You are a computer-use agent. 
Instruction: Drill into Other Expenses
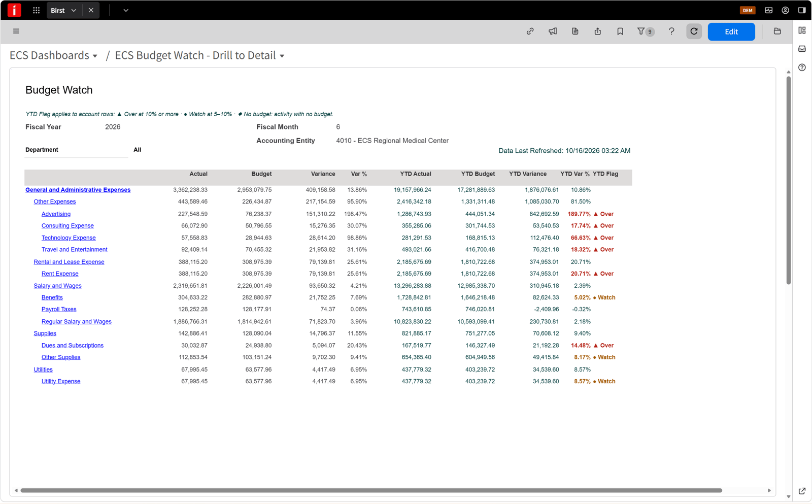point(55,201)
